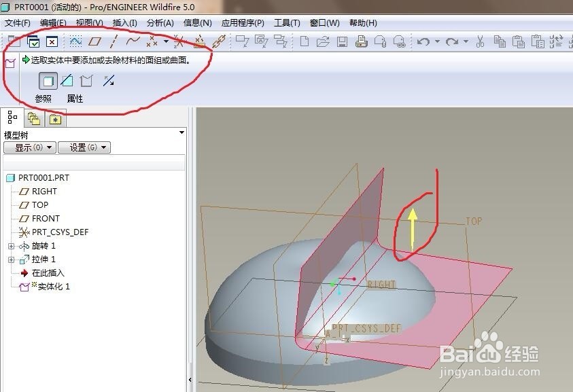
Task: Open the 信息(N) menu
Action: (197, 23)
